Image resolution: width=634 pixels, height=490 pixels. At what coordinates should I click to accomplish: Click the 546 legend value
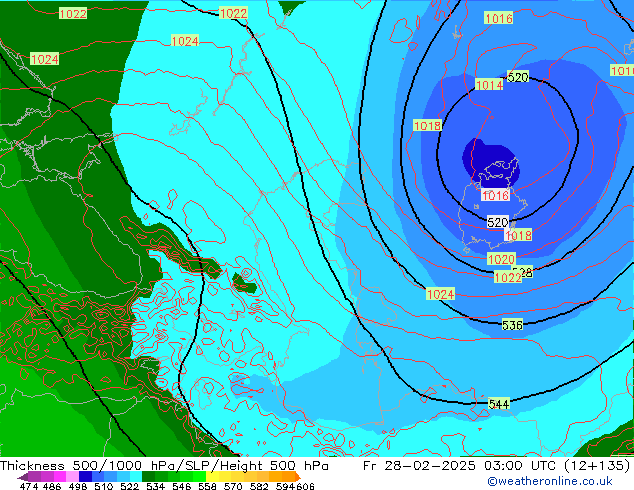coord(181,486)
